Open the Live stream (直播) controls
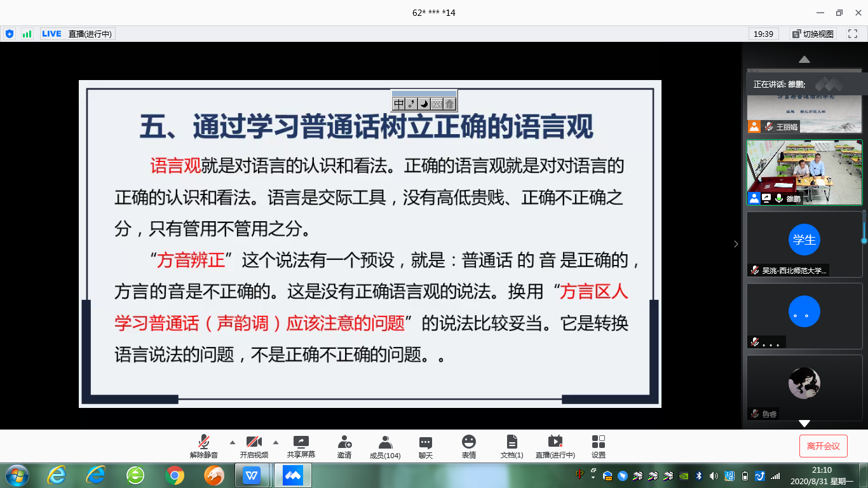The width and height of the screenshot is (868, 488). (x=555, y=442)
